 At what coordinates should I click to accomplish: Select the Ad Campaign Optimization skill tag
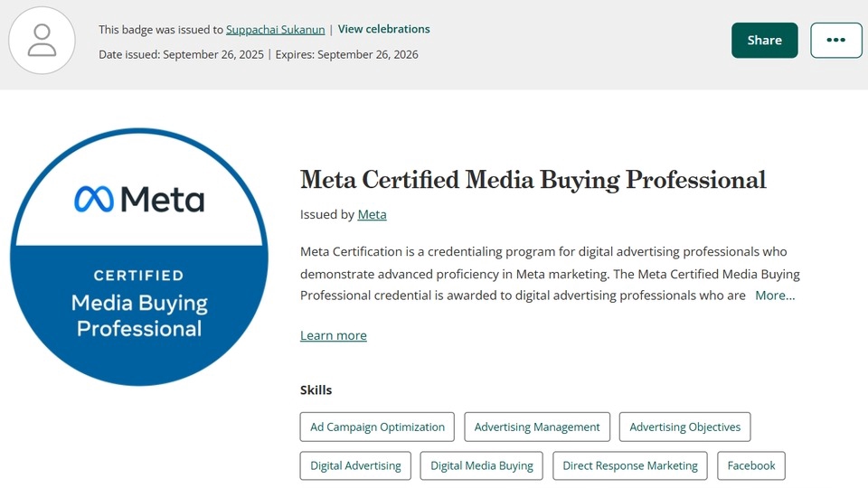pos(377,427)
